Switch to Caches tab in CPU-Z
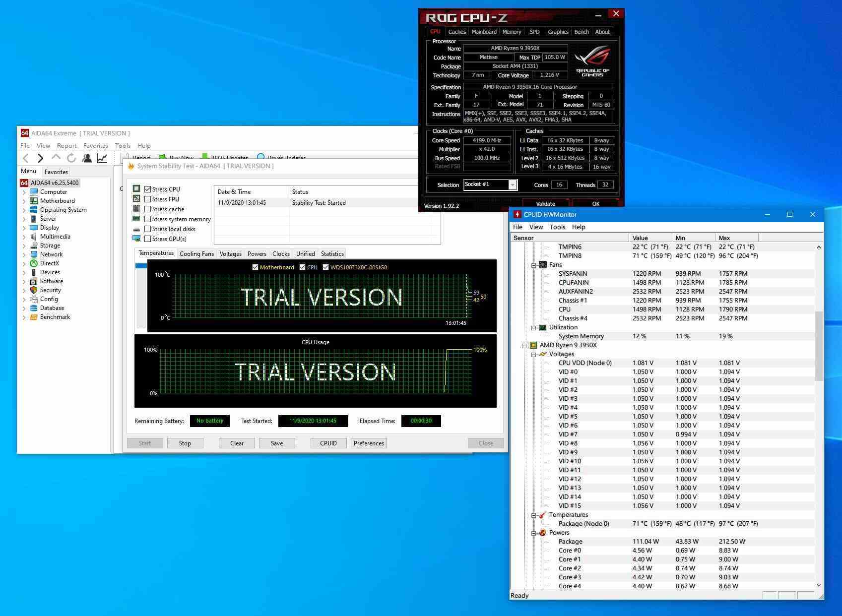Screen dimensions: 842x616 [x=457, y=32]
